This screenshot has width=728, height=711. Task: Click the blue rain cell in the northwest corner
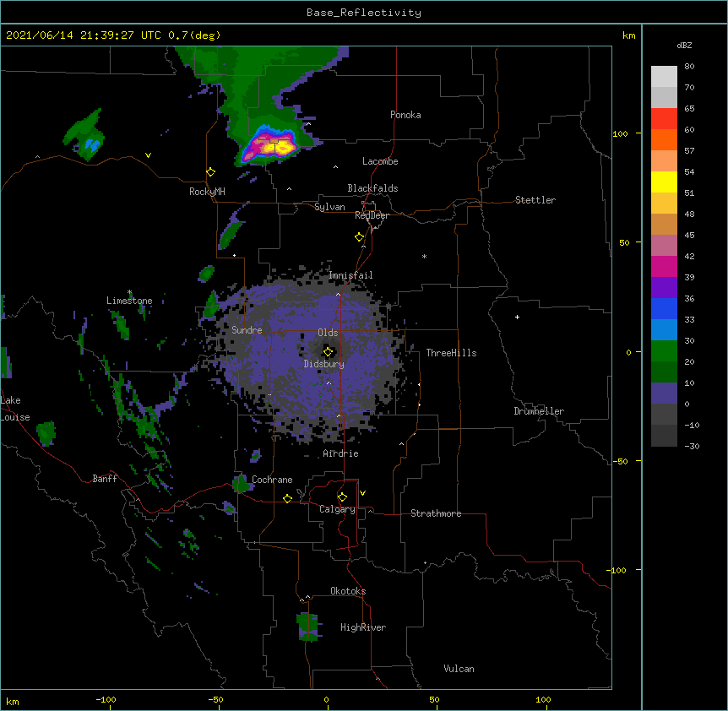click(x=91, y=144)
